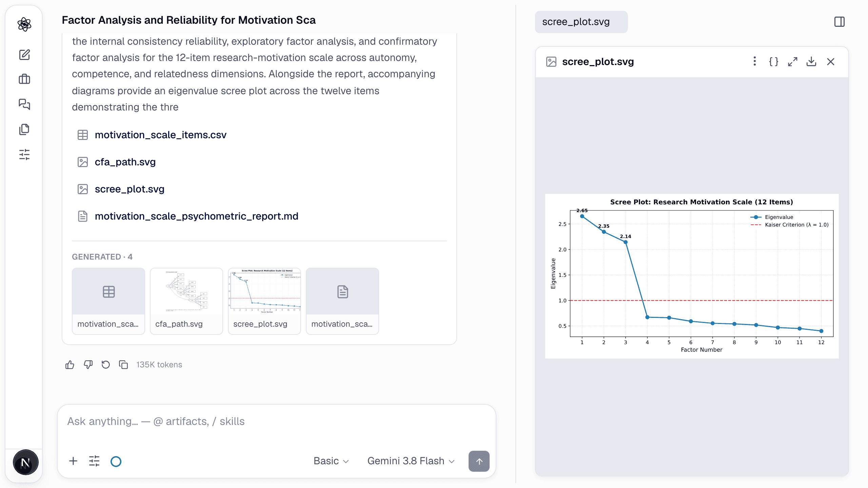Toggle the blue circle mode indicator
Screen dimensions: 868x488
click(x=116, y=461)
